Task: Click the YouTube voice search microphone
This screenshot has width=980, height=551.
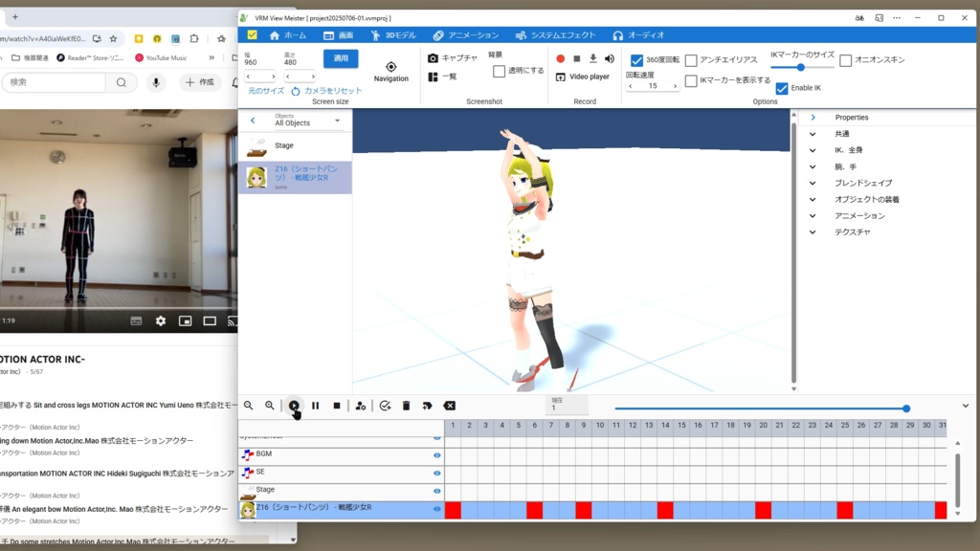Action: [156, 82]
